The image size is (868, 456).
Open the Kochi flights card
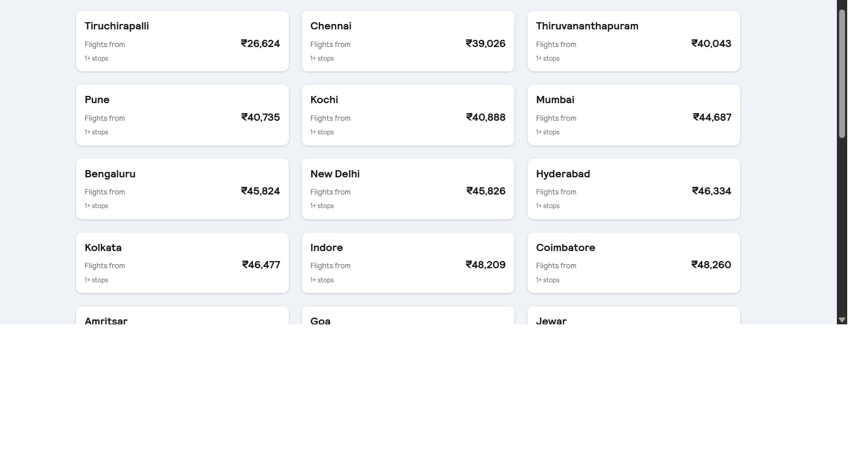408,115
